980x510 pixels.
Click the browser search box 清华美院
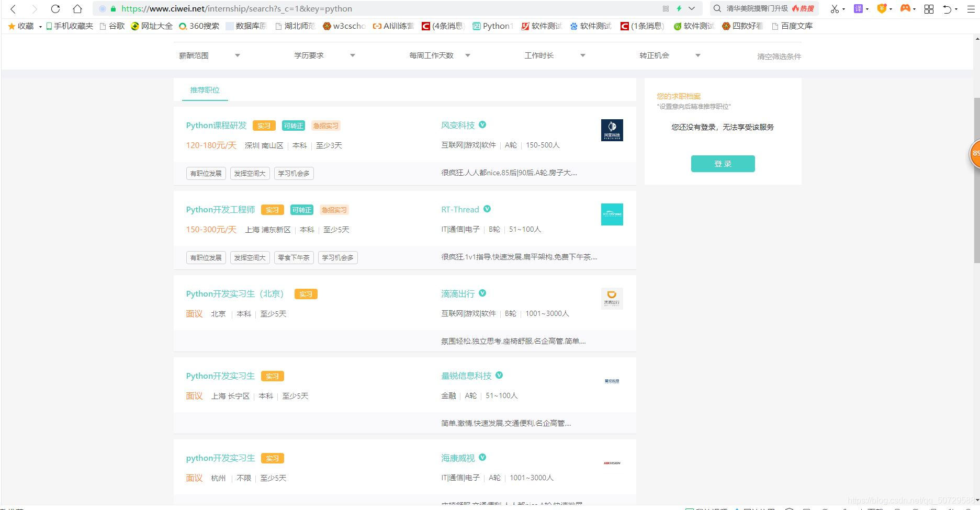pyautogui.click(x=757, y=8)
